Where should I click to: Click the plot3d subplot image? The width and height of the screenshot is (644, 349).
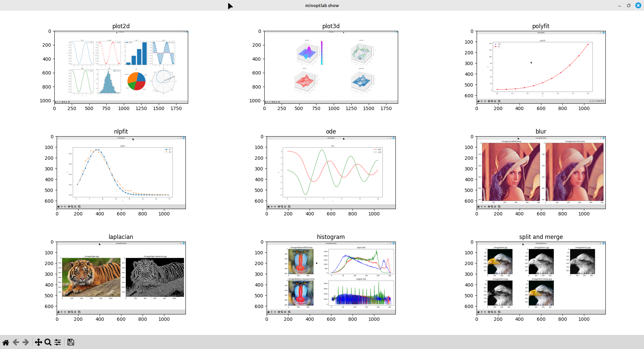(331, 67)
